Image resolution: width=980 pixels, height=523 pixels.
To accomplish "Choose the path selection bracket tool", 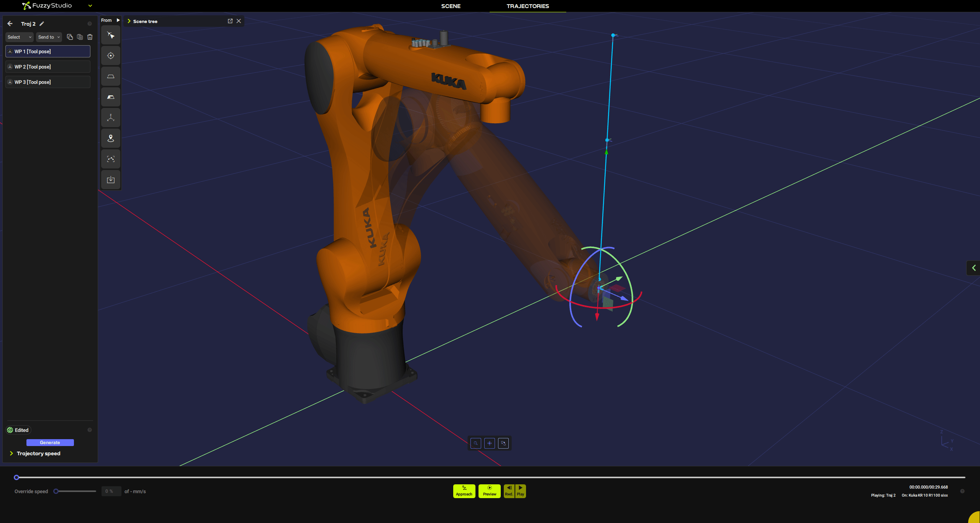I will (x=111, y=159).
